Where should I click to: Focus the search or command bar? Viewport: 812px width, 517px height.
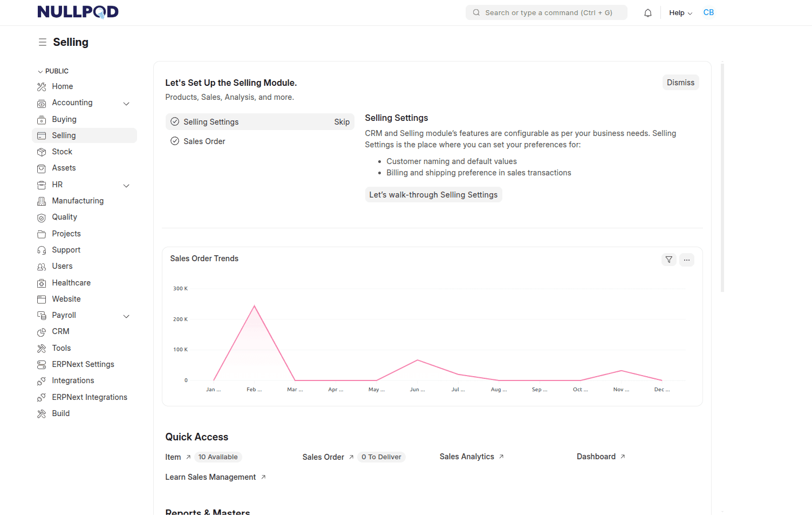click(x=548, y=12)
